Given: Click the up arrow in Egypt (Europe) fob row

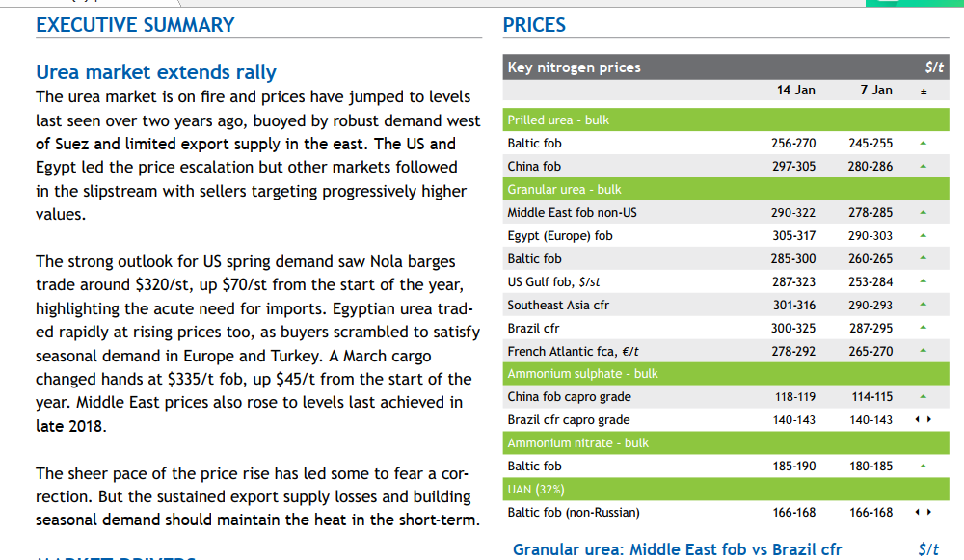Looking at the screenshot, I should click(x=923, y=235).
